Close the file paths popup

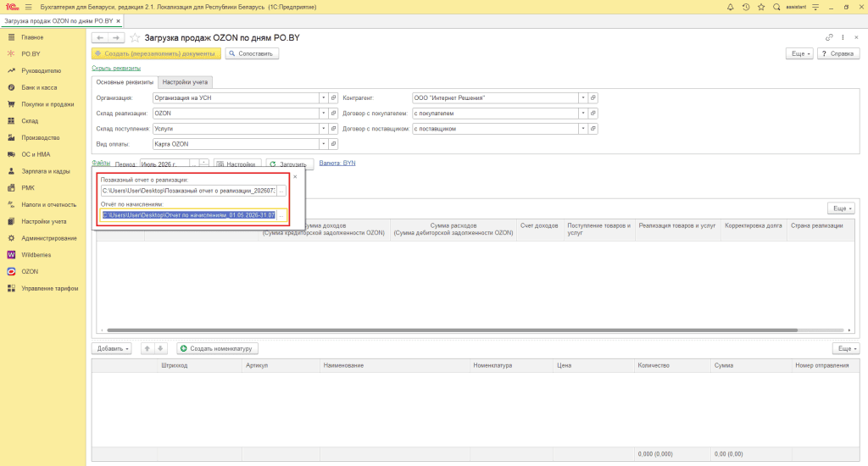[x=295, y=177]
